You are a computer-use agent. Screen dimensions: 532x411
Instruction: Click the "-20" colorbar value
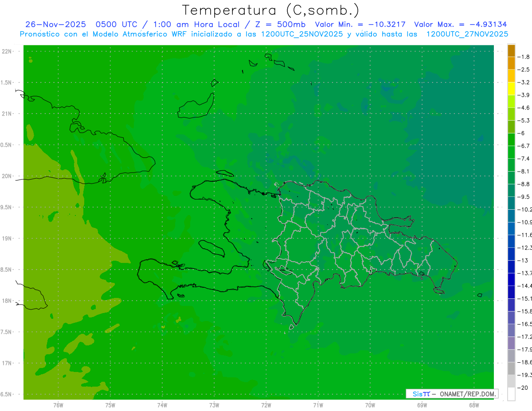click(523, 388)
